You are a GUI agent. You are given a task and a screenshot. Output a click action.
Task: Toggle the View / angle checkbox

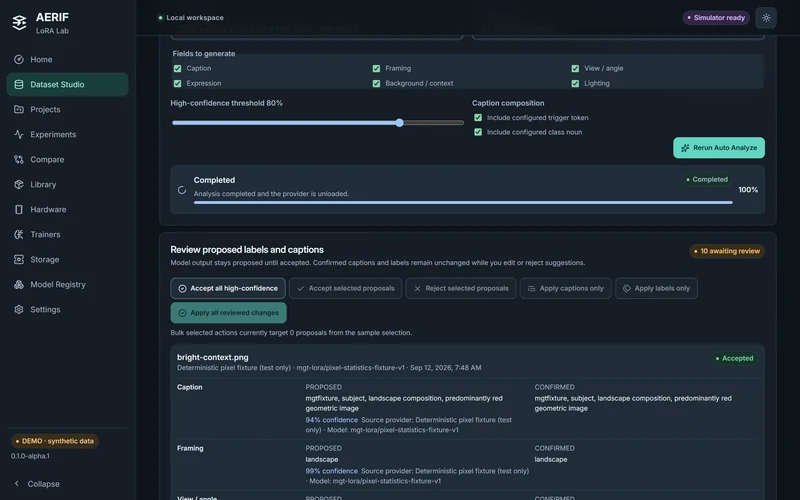click(x=576, y=68)
